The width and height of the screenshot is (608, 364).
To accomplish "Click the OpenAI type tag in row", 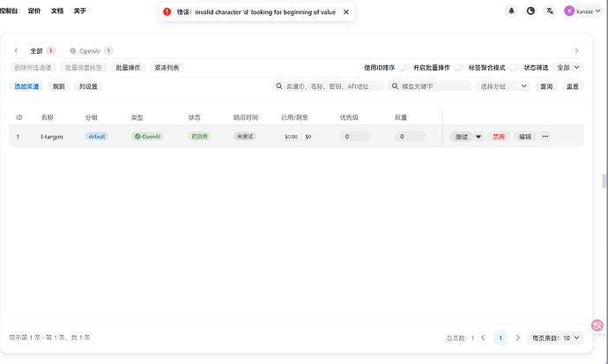I will [147, 136].
